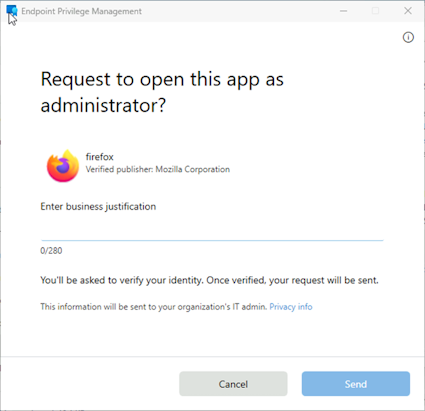
Task: Minimize the Endpoint Privilege Management window
Action: (343, 11)
